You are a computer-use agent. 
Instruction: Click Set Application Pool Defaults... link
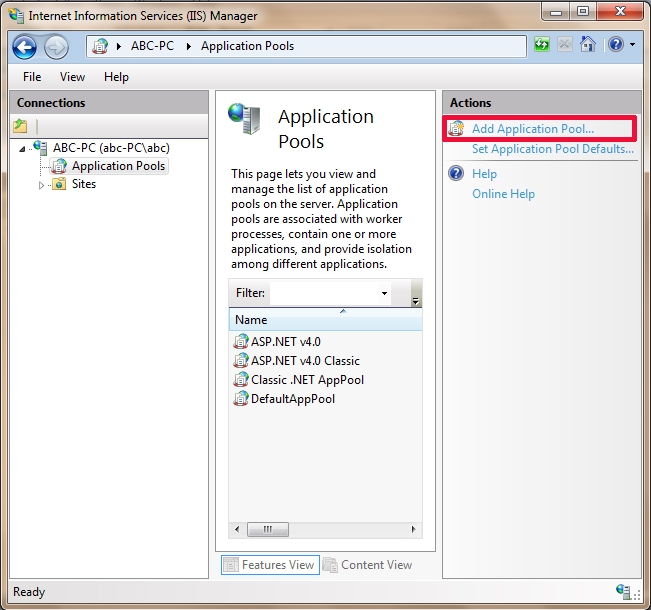pyautogui.click(x=553, y=149)
